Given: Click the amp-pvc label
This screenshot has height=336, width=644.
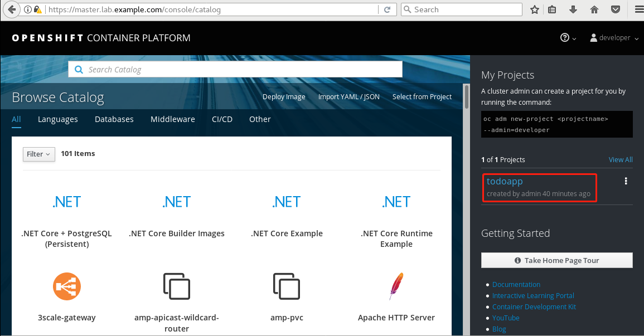Looking at the screenshot, I should click(287, 318).
